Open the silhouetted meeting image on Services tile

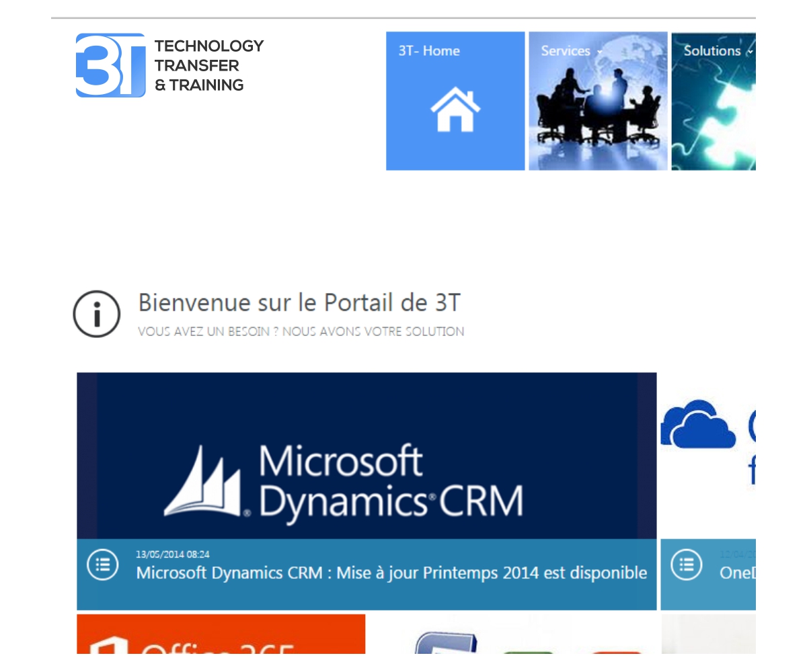coord(598,108)
